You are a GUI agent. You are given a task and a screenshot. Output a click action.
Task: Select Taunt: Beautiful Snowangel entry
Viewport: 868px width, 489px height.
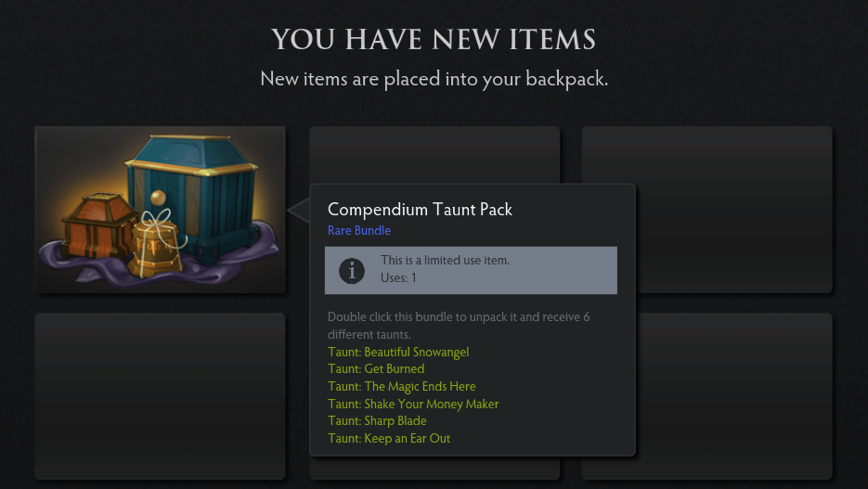click(x=398, y=352)
